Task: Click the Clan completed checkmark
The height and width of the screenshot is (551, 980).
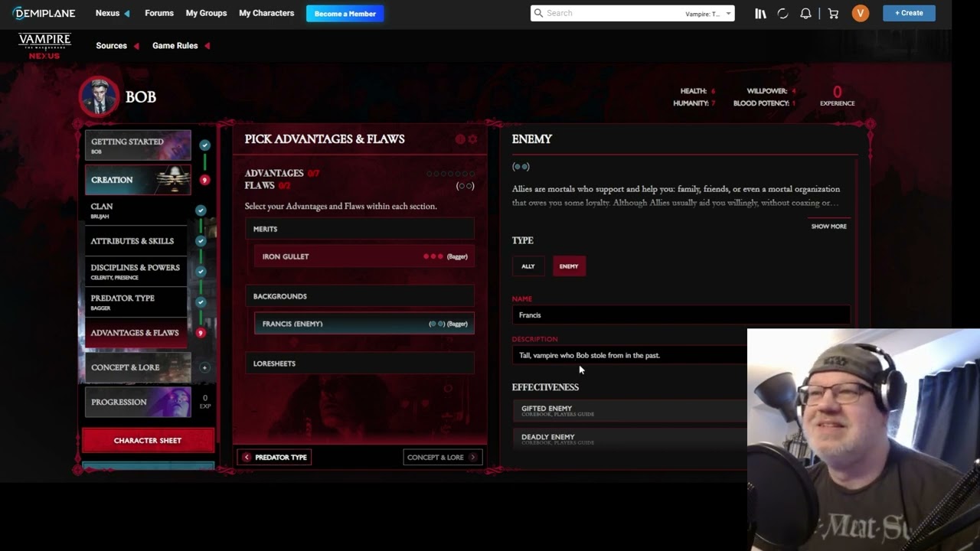Action: click(201, 210)
